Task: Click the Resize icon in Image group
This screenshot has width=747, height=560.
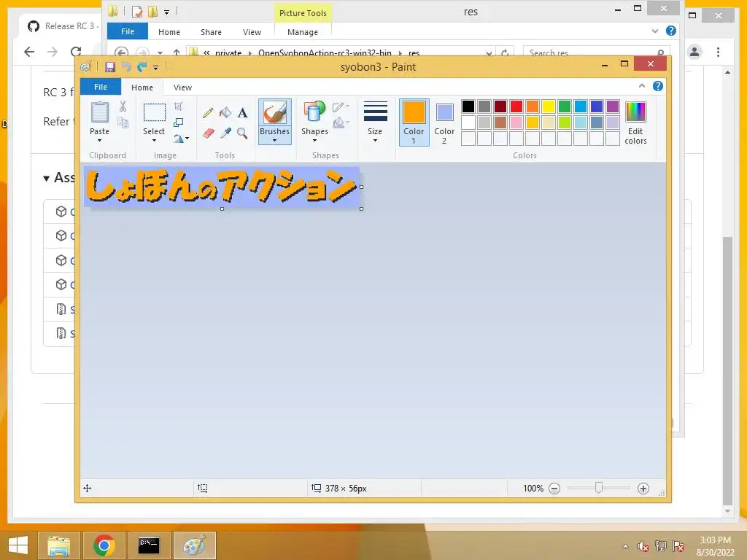Action: pyautogui.click(x=178, y=122)
